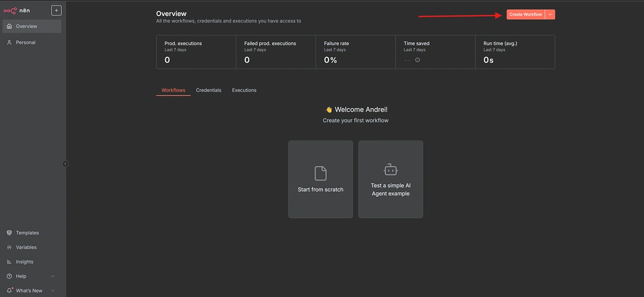644x297 pixels.
Task: Switch to the Executions tab
Action: [x=244, y=90]
